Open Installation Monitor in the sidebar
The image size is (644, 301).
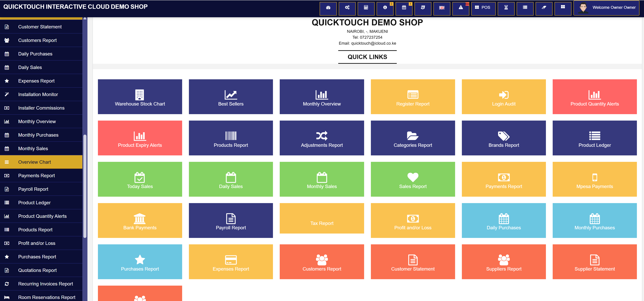tap(41, 94)
